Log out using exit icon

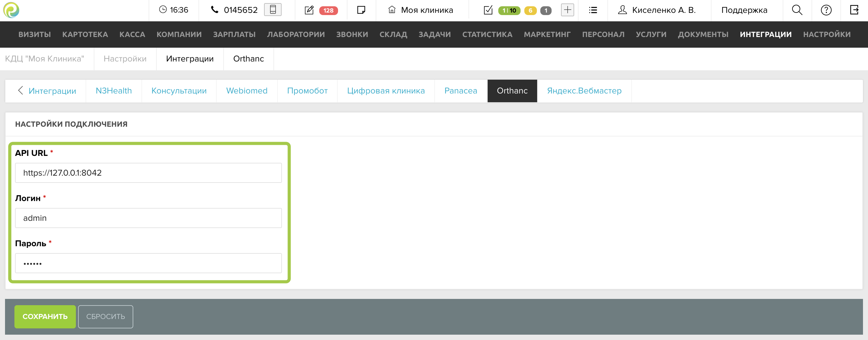coord(854,10)
